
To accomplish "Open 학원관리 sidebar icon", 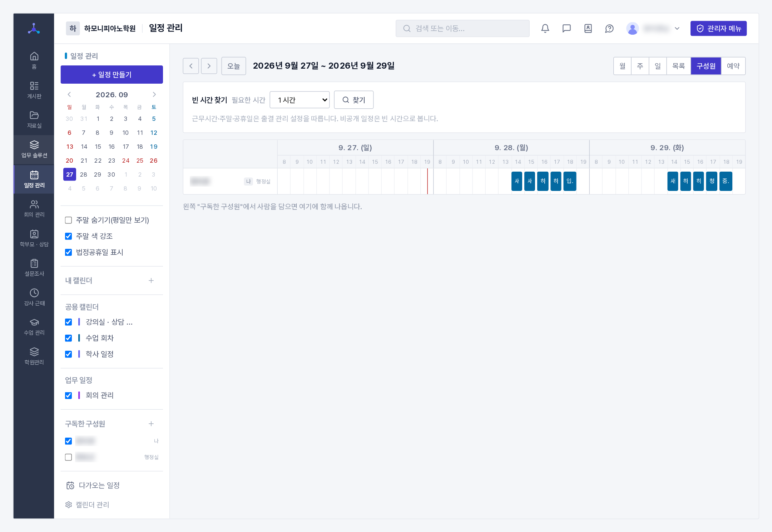I will pyautogui.click(x=34, y=356).
